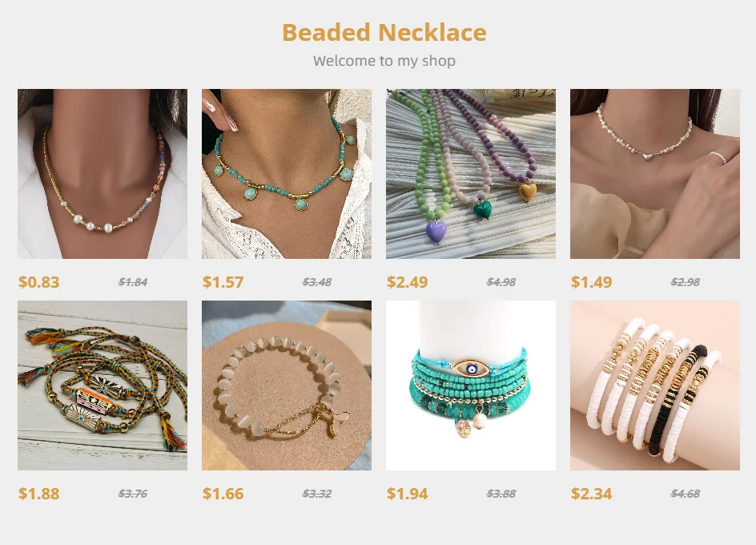Open the turquoise charm necklace photo
This screenshot has width=756, height=545.
tap(287, 174)
